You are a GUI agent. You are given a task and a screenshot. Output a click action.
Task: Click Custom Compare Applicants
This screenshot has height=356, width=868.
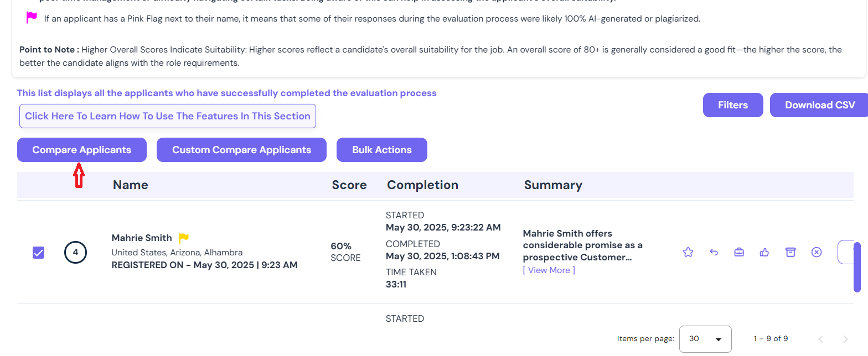tap(241, 150)
